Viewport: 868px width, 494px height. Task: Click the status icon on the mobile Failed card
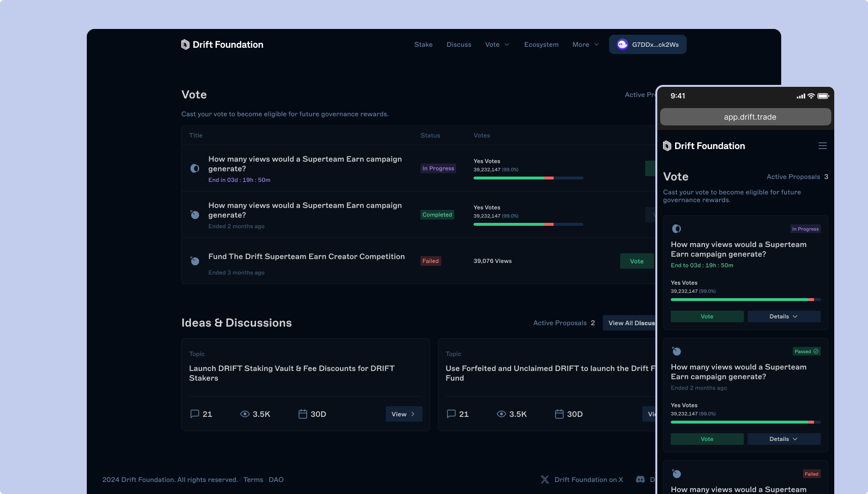click(x=677, y=474)
